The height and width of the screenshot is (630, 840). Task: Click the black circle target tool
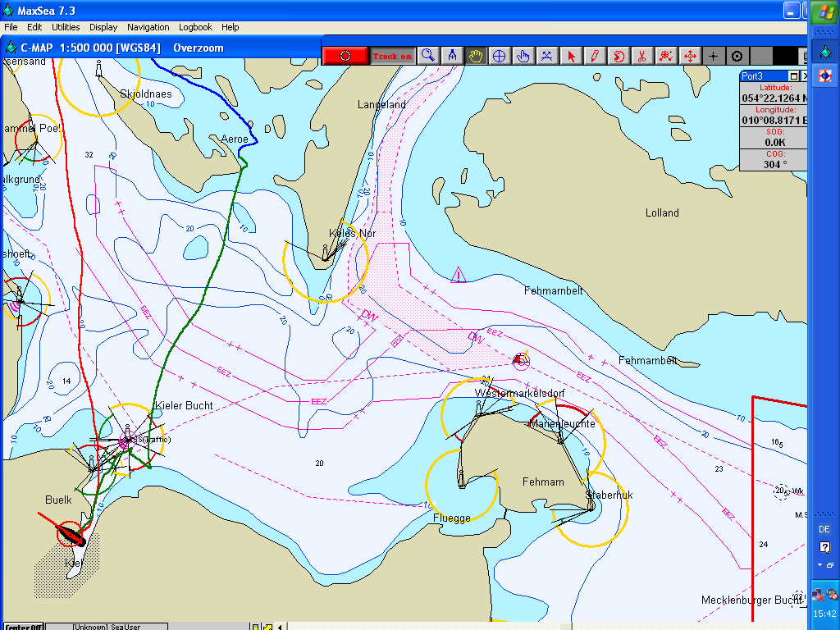(x=737, y=56)
